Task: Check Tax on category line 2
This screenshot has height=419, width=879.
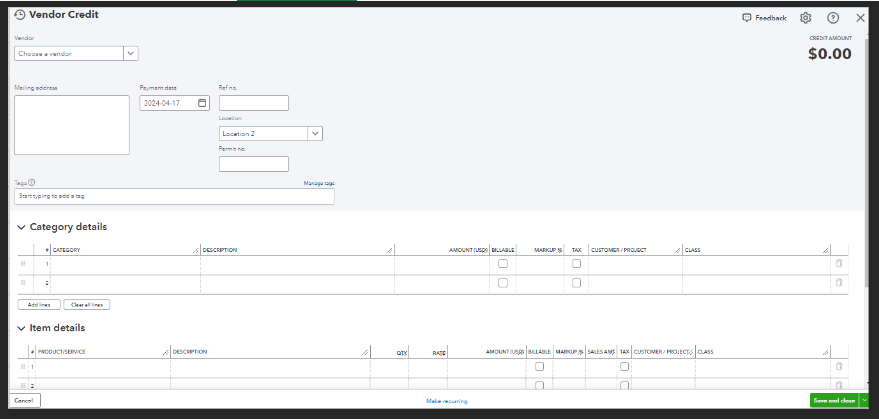Action: coord(576,283)
